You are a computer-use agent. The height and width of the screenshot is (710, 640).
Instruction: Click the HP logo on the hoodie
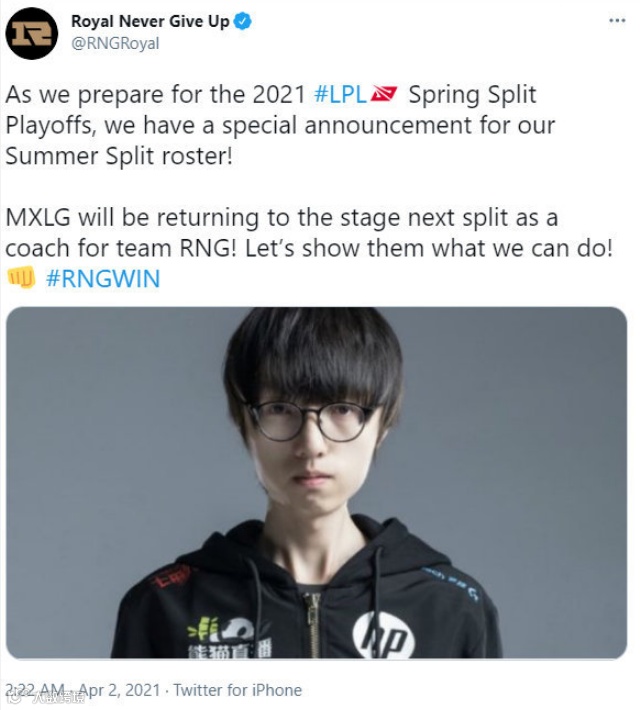pos(384,635)
